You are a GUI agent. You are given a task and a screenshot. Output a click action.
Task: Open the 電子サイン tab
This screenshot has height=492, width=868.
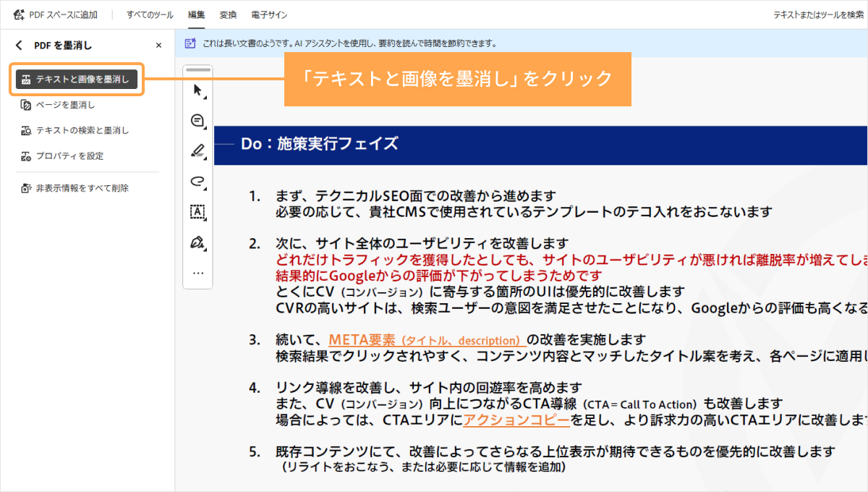(x=269, y=14)
